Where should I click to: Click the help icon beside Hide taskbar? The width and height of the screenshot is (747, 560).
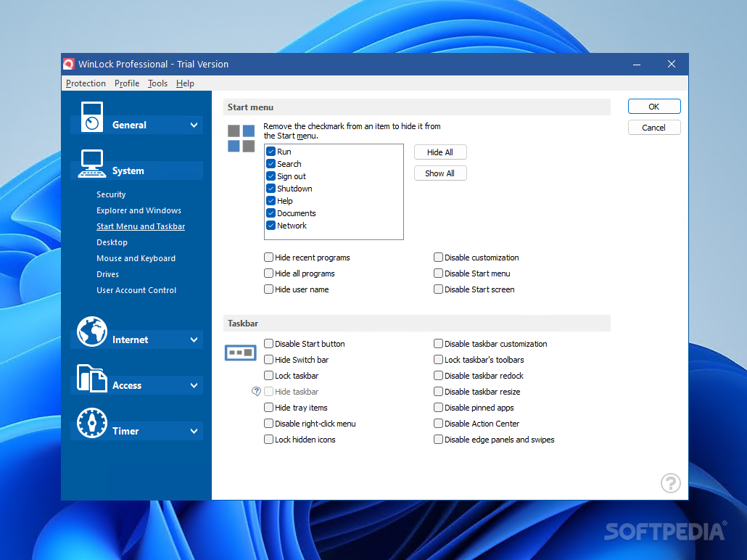coord(256,392)
